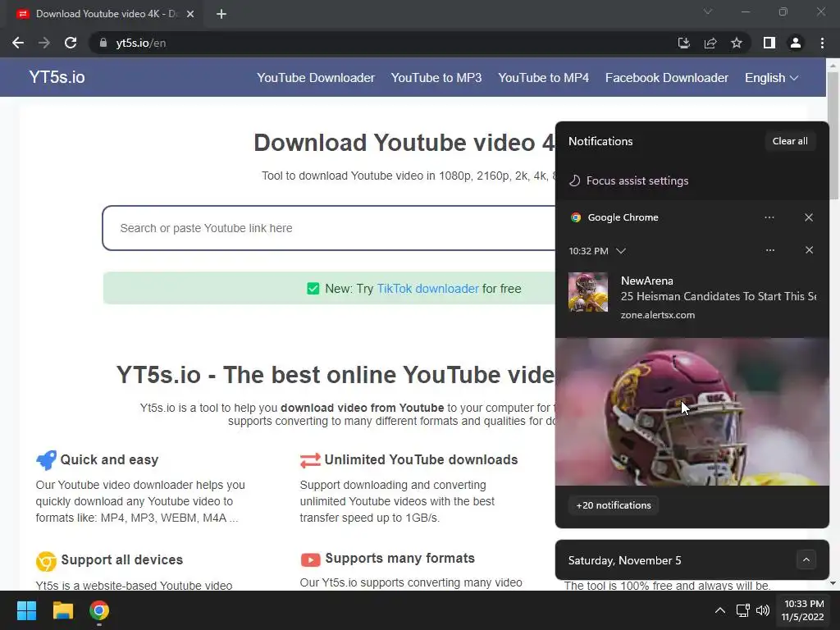The height and width of the screenshot is (630, 840).
Task: Click scrollbar down arrow
Action: click(833, 583)
